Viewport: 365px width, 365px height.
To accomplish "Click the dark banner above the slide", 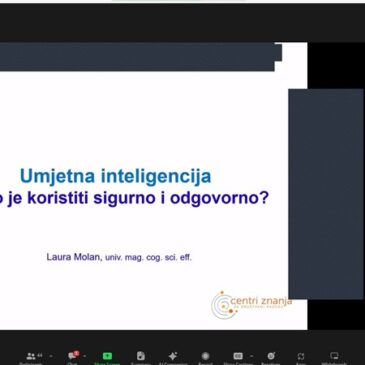I will coord(140,57).
